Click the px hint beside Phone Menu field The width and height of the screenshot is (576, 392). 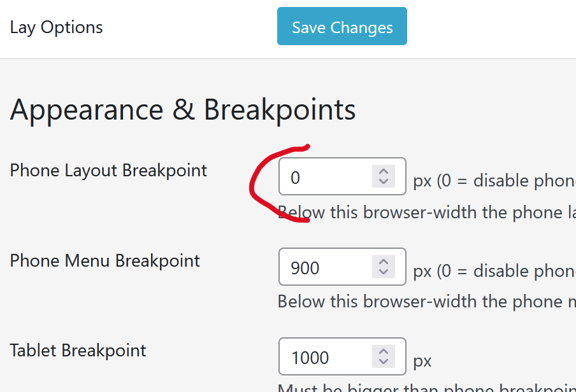(494, 271)
